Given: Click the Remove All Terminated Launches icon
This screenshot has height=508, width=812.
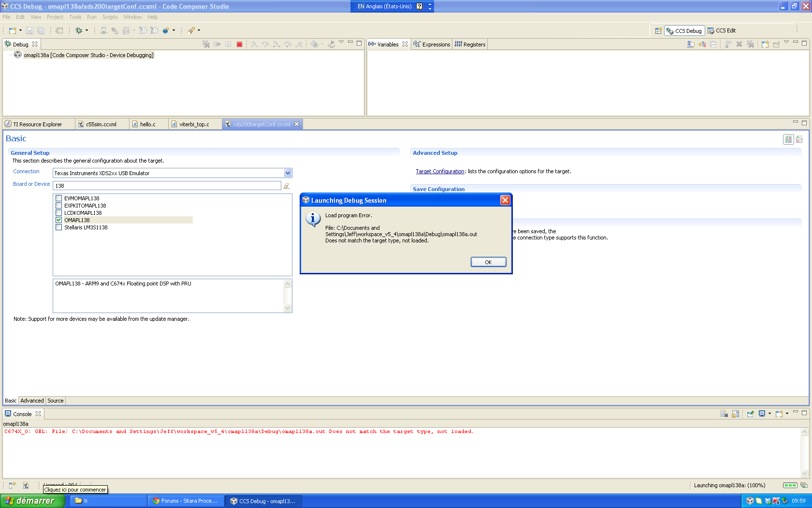Looking at the screenshot, I should (x=206, y=44).
